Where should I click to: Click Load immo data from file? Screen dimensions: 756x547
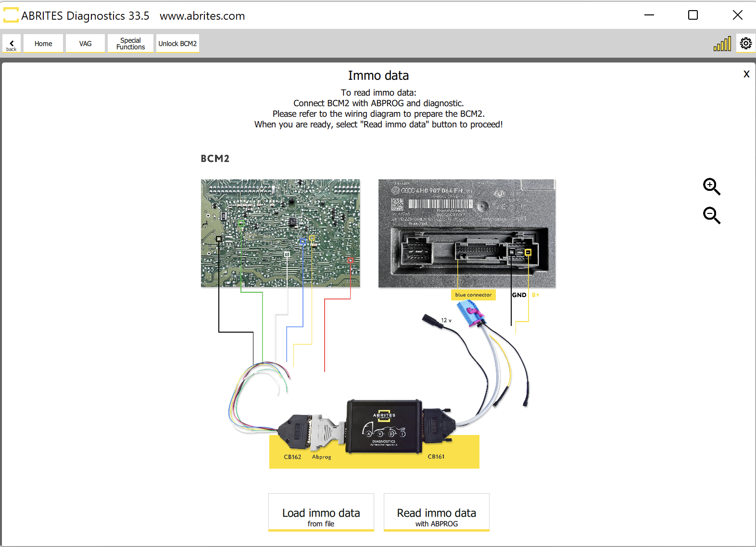[x=321, y=512]
